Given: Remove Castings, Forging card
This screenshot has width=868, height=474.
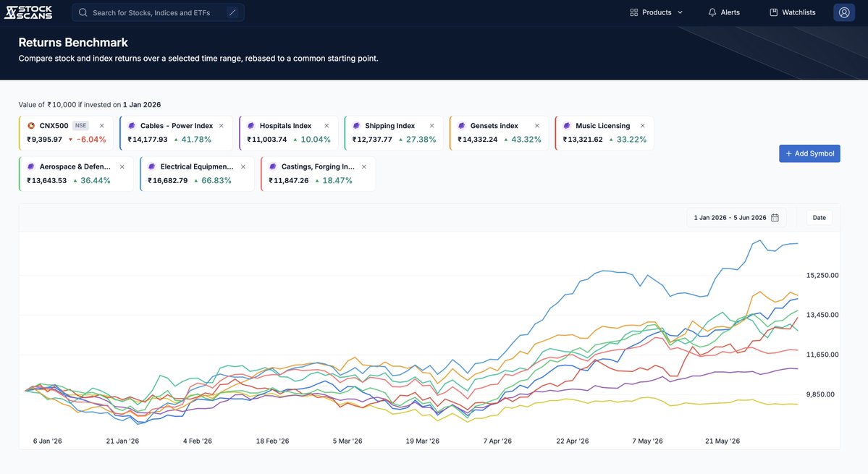Looking at the screenshot, I should click(x=364, y=166).
